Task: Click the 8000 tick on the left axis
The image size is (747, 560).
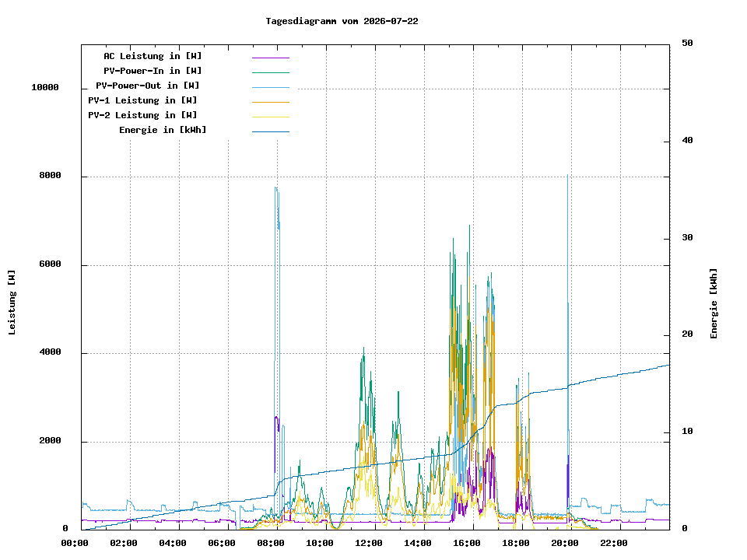Action: [x=50, y=175]
